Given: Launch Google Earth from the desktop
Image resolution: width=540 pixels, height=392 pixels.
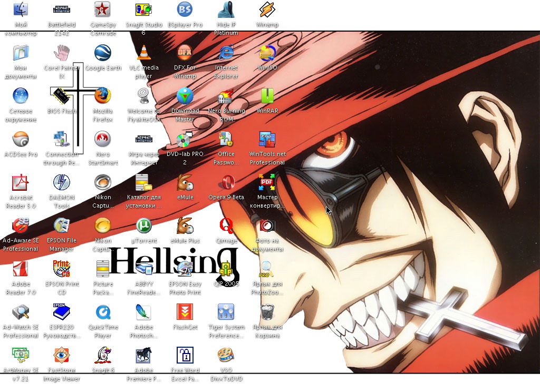Looking at the screenshot, I should (x=103, y=53).
